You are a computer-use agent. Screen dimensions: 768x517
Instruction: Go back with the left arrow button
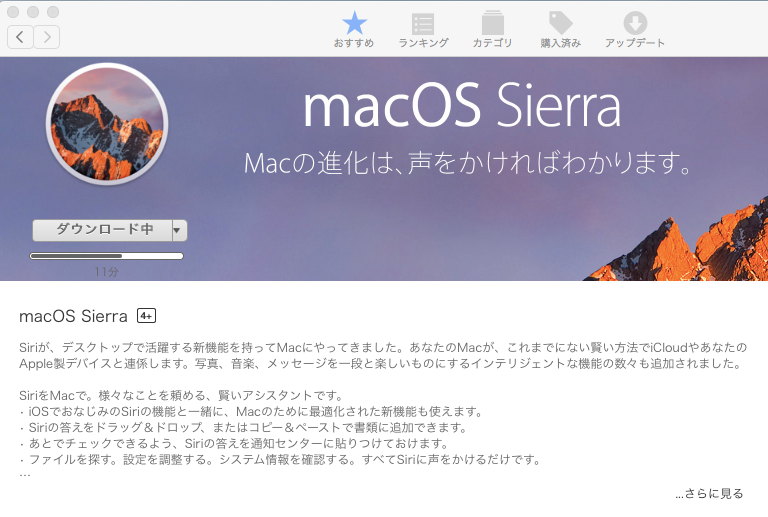tap(20, 37)
